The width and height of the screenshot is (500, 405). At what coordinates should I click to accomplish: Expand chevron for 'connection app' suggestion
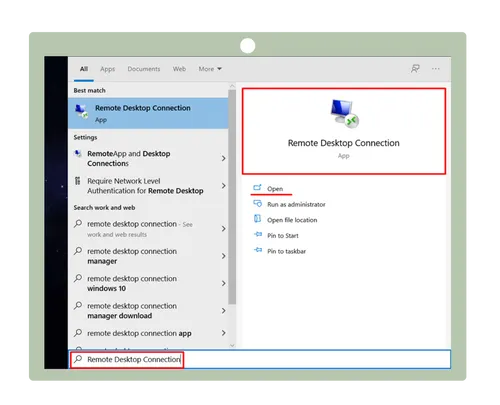point(223,333)
